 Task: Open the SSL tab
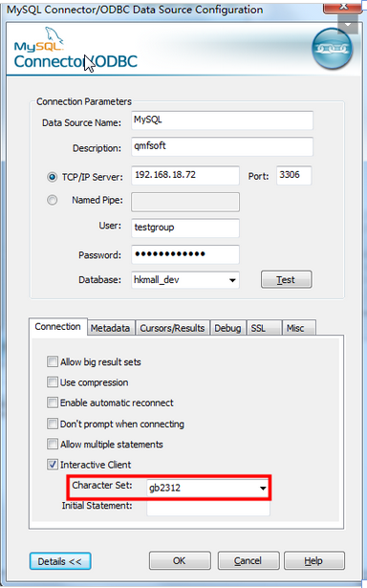pos(264,328)
